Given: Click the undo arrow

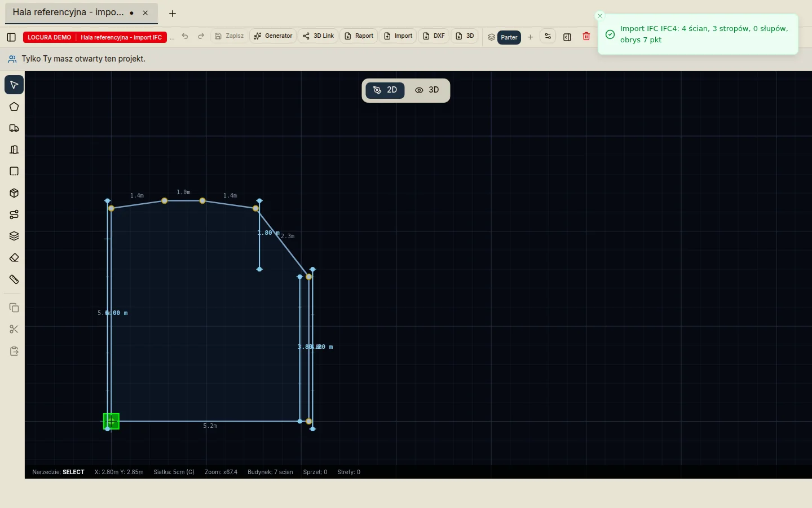Looking at the screenshot, I should 185,36.
